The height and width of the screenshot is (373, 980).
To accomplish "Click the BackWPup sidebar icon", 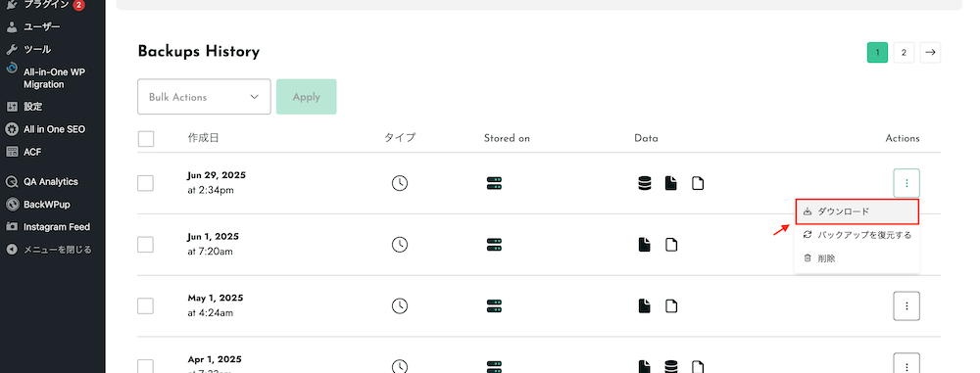I will coord(12,205).
